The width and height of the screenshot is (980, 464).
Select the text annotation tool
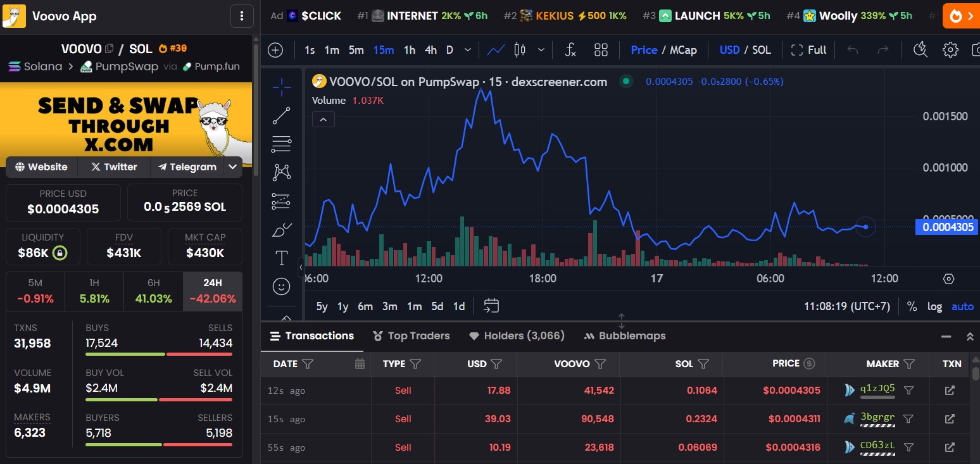click(x=281, y=258)
